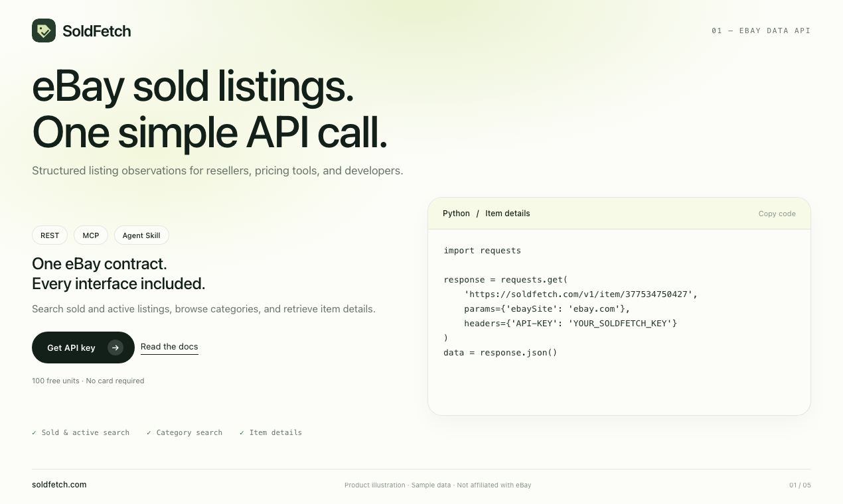Viewport: 843px width, 504px height.
Task: Open the Read the docs link
Action: [169, 347]
